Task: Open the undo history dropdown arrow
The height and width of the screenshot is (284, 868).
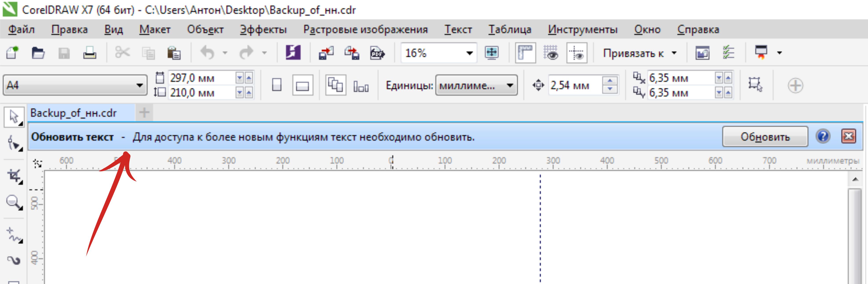Action: point(225,53)
